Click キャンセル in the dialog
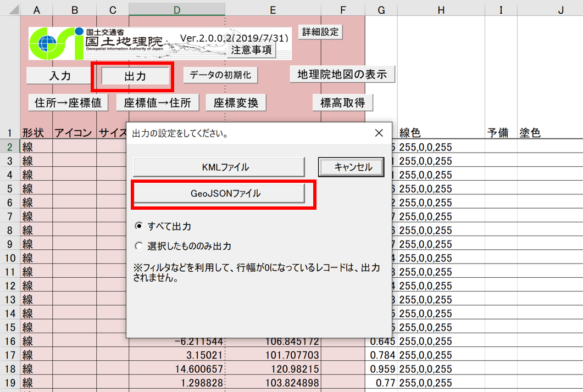Screen dimensions: 583x392 click(x=351, y=167)
